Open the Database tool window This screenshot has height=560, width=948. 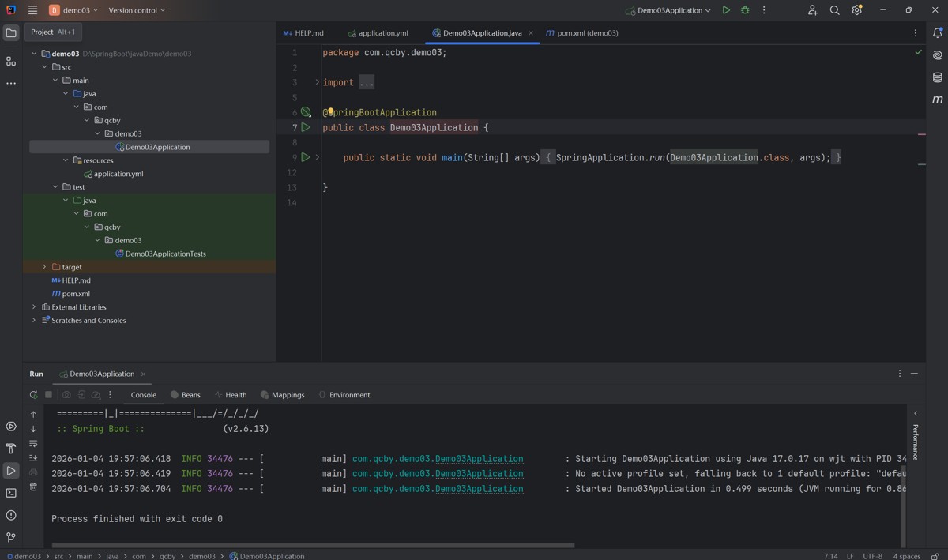click(938, 77)
